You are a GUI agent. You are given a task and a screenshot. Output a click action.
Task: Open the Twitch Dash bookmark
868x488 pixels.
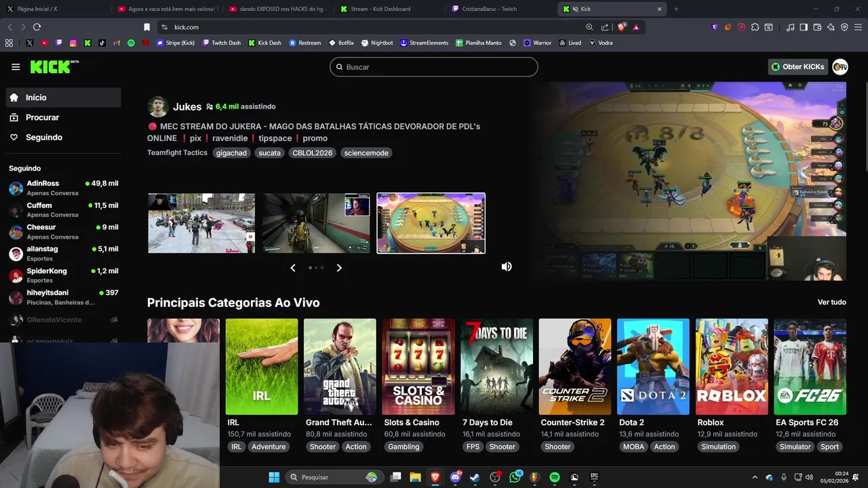click(221, 43)
